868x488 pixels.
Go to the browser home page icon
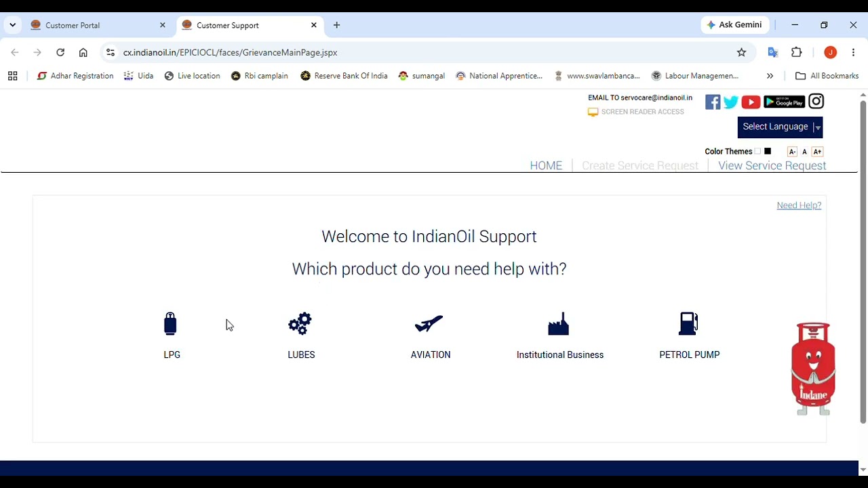pos(83,52)
